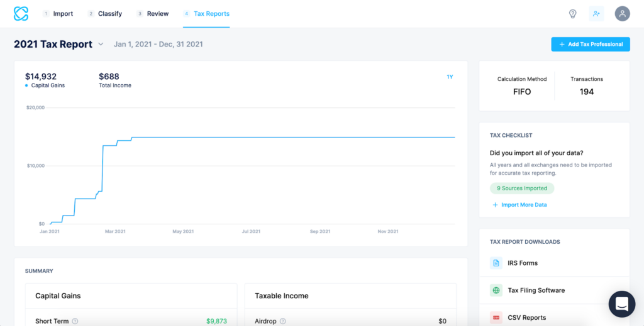Click the invite user icon
Viewport: 644px width, 326px height.
point(596,14)
